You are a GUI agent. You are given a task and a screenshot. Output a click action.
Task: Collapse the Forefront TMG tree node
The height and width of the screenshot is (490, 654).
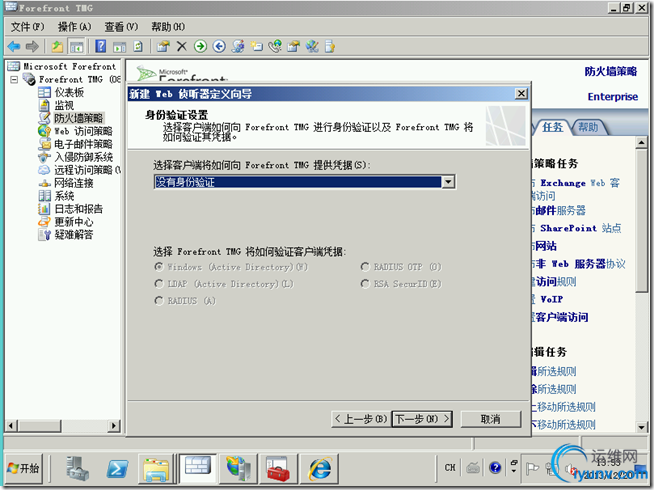click(14, 79)
